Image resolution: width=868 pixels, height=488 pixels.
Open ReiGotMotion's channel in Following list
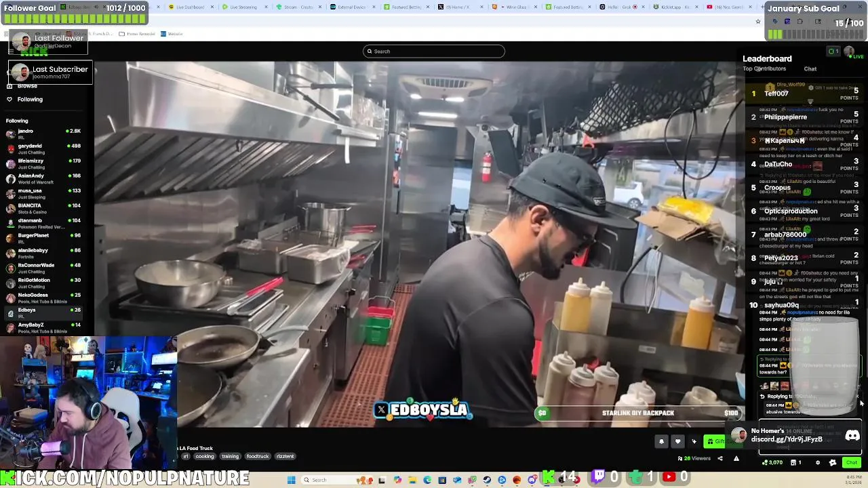point(43,283)
